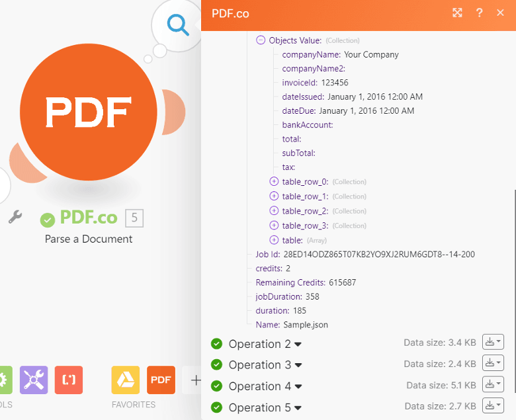Click the red brackets icon in the bottom toolbar
The width and height of the screenshot is (516, 420).
(x=69, y=380)
